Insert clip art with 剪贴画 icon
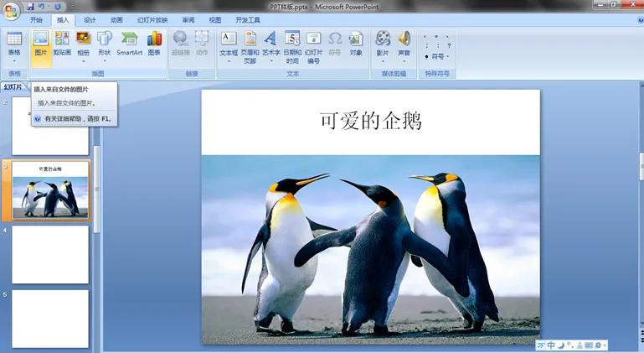 coord(62,39)
